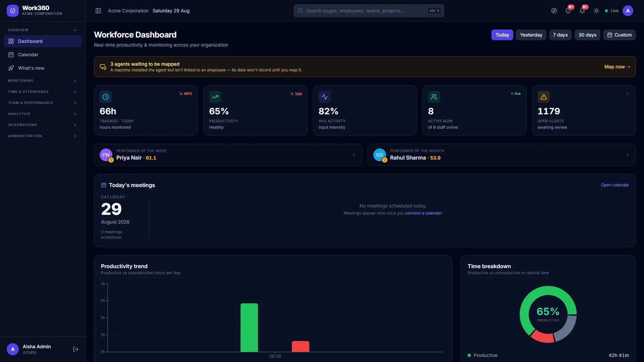The image size is (644, 362).
Task: Open Dashboard in the sidebar
Action: point(43,41)
